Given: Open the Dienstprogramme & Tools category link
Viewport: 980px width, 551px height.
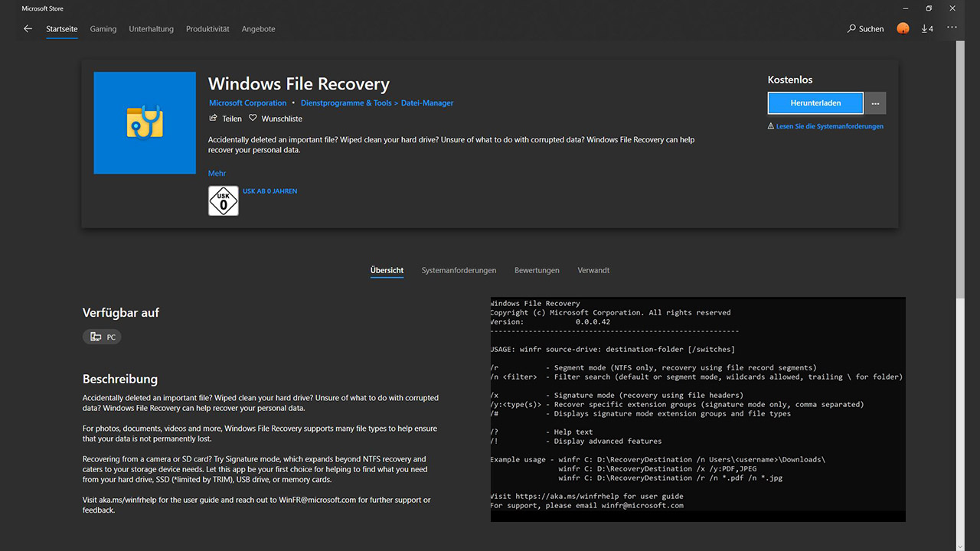Looking at the screenshot, I should click(x=346, y=103).
